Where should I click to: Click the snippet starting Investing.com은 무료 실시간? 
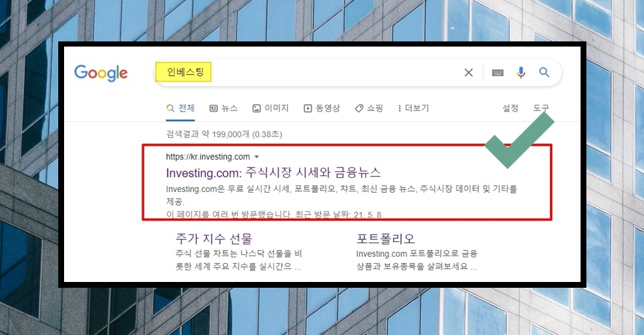click(341, 195)
